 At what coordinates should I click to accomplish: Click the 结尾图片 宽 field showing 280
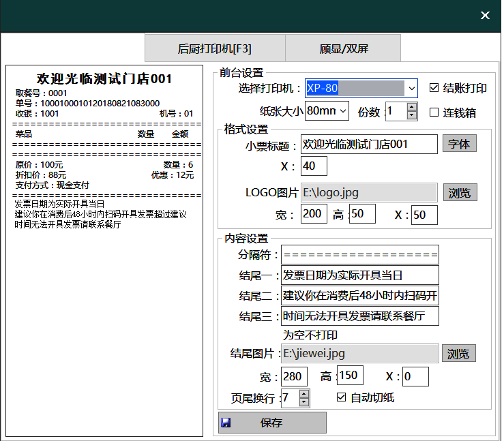point(294,376)
